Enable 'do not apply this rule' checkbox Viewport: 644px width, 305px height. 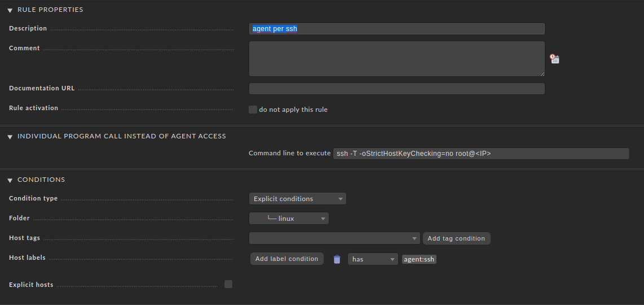253,110
